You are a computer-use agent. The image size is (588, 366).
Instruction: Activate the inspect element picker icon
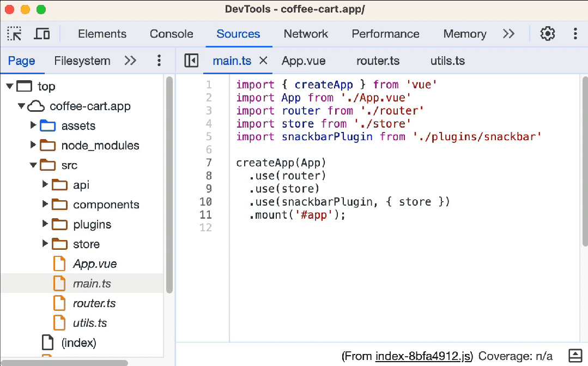point(14,34)
